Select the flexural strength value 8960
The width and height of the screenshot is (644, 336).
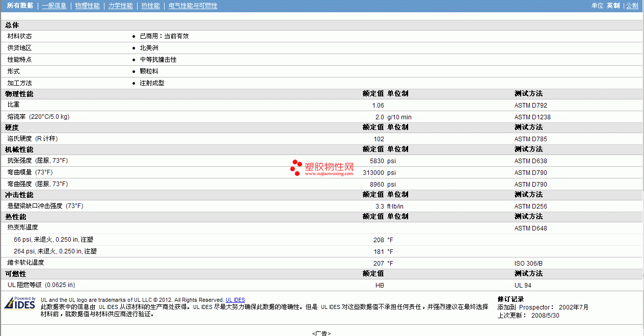[377, 185]
